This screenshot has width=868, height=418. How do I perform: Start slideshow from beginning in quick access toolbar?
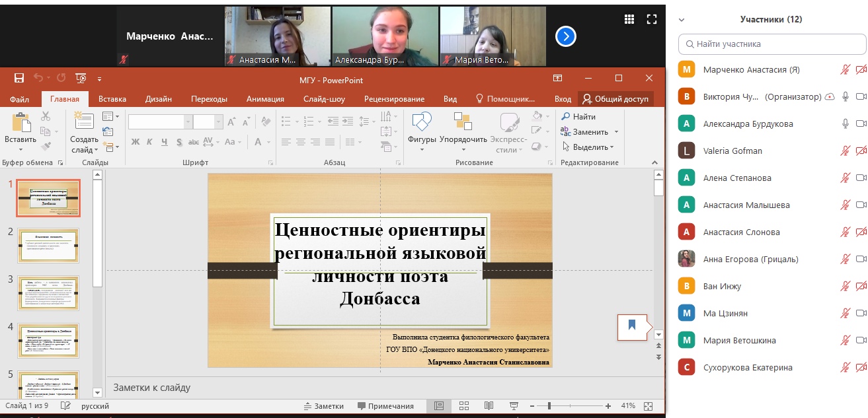pos(81,78)
